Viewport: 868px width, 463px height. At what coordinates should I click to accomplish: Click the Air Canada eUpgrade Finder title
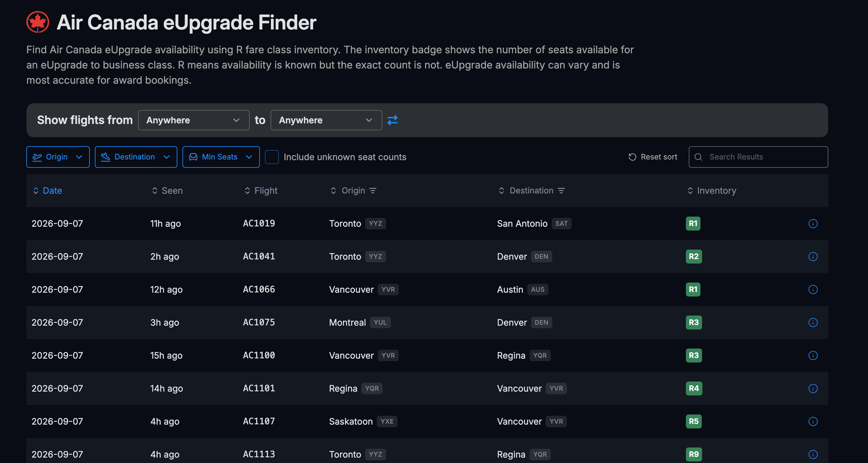pyautogui.click(x=187, y=23)
